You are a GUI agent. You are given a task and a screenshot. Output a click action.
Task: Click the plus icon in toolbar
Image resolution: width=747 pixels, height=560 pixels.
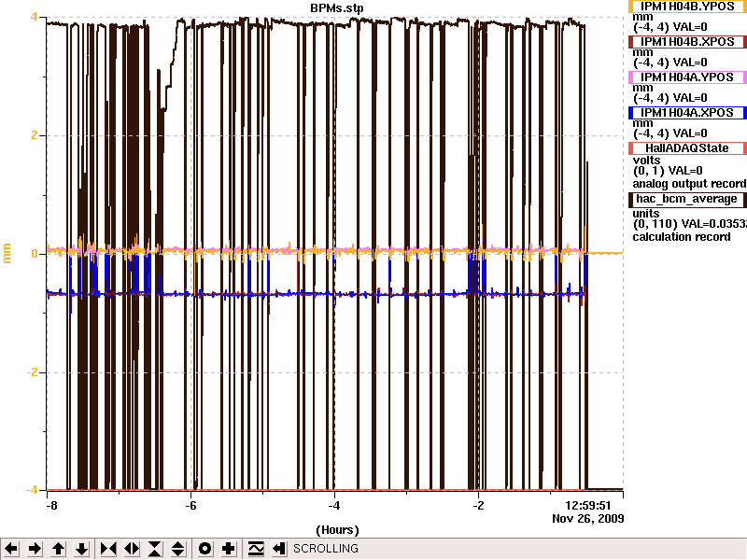tap(228, 549)
